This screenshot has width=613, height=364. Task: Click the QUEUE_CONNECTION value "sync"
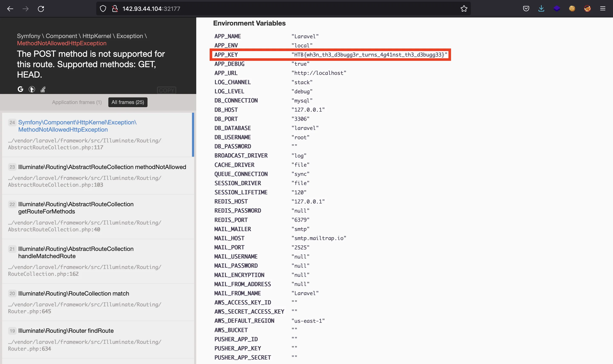pyautogui.click(x=301, y=174)
